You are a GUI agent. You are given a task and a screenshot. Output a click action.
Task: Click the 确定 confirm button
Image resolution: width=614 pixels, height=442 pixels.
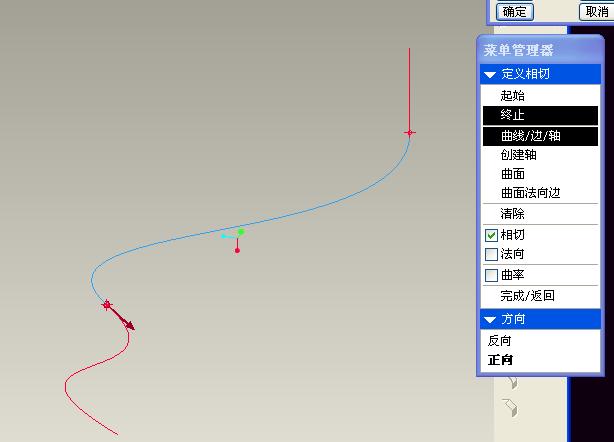click(x=515, y=12)
